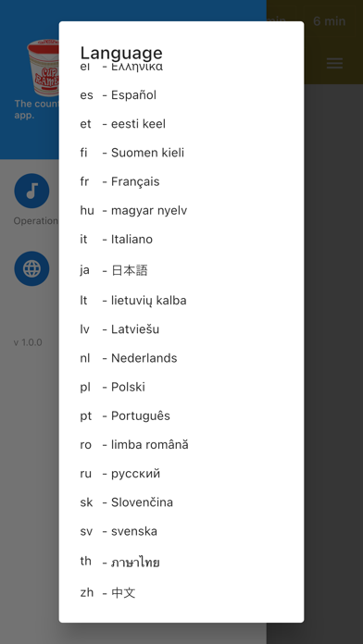
Task: Choose nl - Nederlands language
Action: [181, 358]
